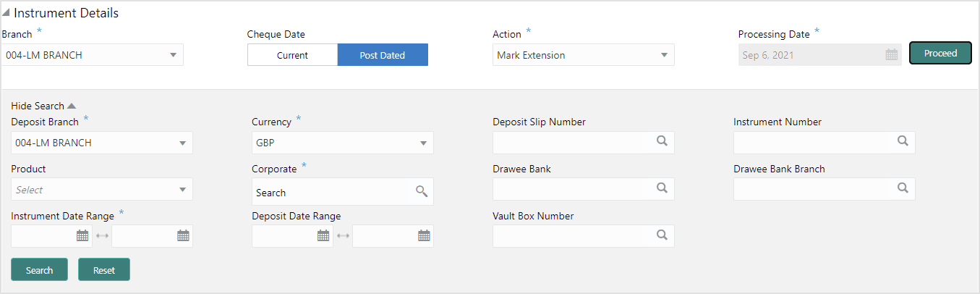Image resolution: width=980 pixels, height=294 pixels.
Task: Collapse the Hide Search section
Action: pos(43,106)
